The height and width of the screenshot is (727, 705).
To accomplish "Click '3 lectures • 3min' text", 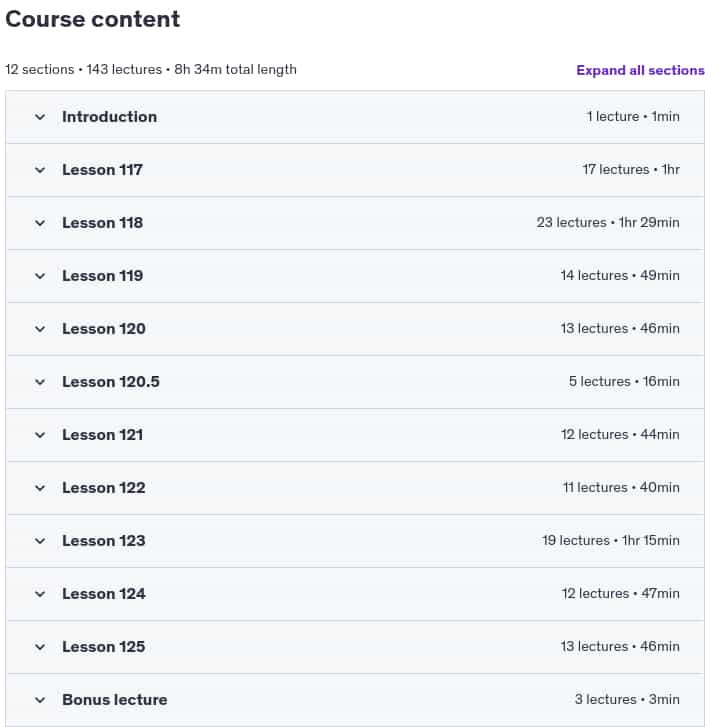I will click(x=627, y=699).
